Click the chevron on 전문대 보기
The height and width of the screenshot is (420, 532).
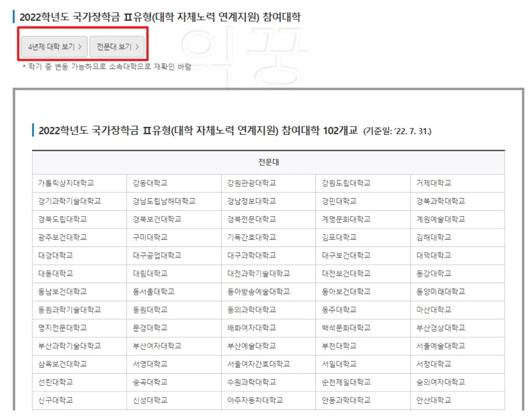point(137,46)
